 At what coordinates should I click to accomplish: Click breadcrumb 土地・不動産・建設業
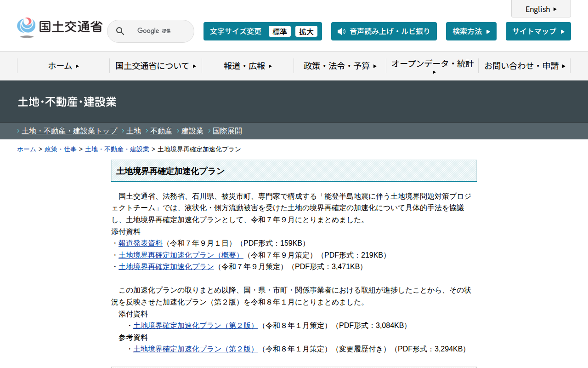pos(117,149)
